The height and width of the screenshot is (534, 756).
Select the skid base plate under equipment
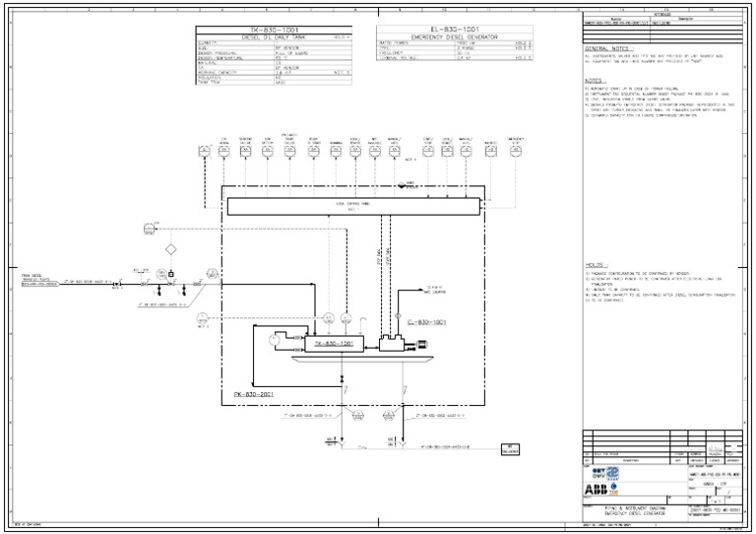362,359
